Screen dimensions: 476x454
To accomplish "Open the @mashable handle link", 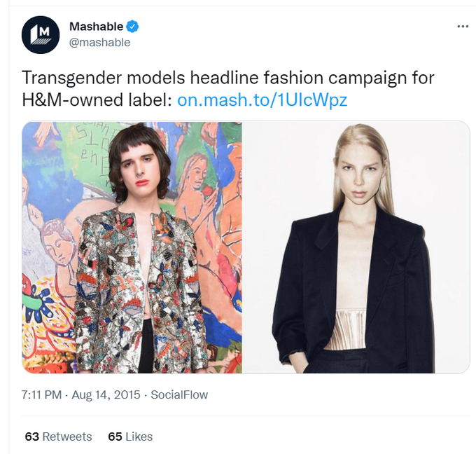I will pos(99,43).
